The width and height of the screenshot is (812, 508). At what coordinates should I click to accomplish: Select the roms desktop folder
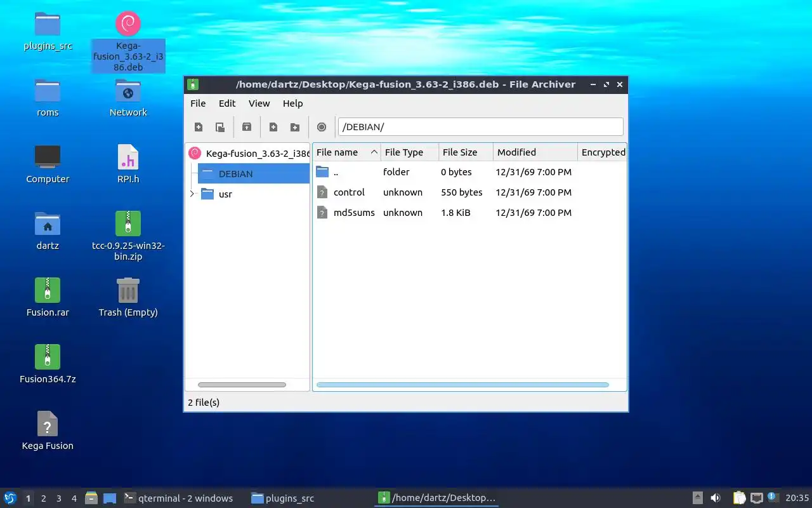(x=48, y=98)
